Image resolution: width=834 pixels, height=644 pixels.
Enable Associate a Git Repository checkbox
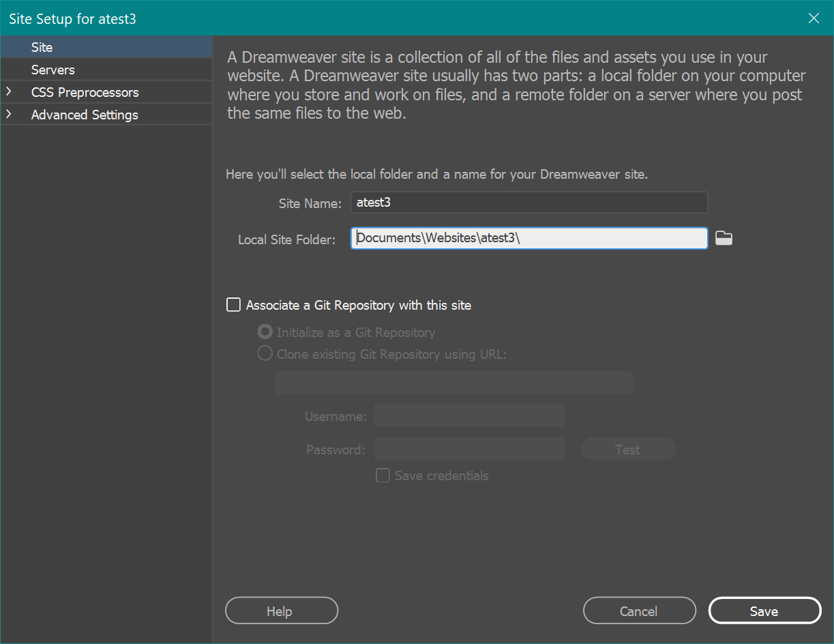click(234, 305)
